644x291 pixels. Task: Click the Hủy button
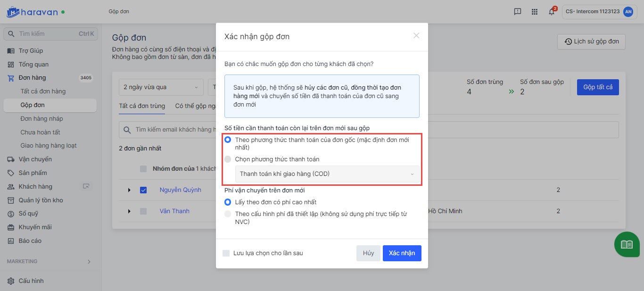tap(369, 253)
